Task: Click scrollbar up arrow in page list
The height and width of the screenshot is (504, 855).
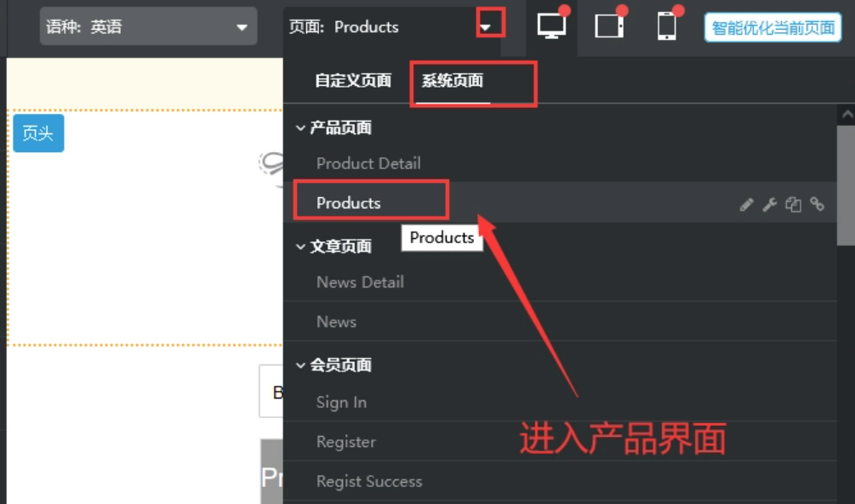Action: pyautogui.click(x=846, y=115)
